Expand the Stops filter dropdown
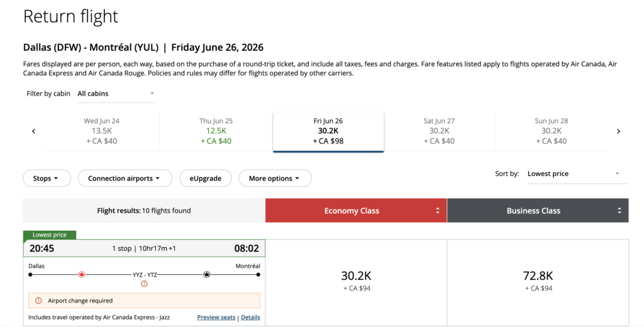This screenshot has height=327, width=644. pyautogui.click(x=47, y=179)
